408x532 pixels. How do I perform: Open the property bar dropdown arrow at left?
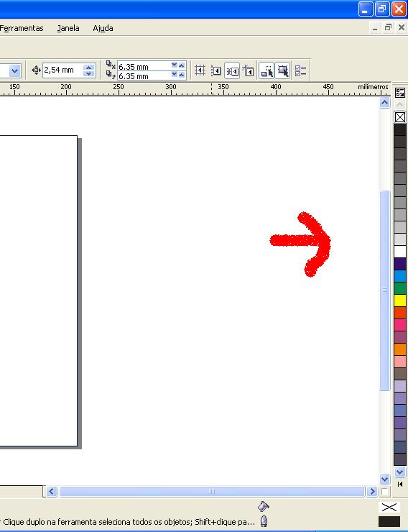point(14,71)
